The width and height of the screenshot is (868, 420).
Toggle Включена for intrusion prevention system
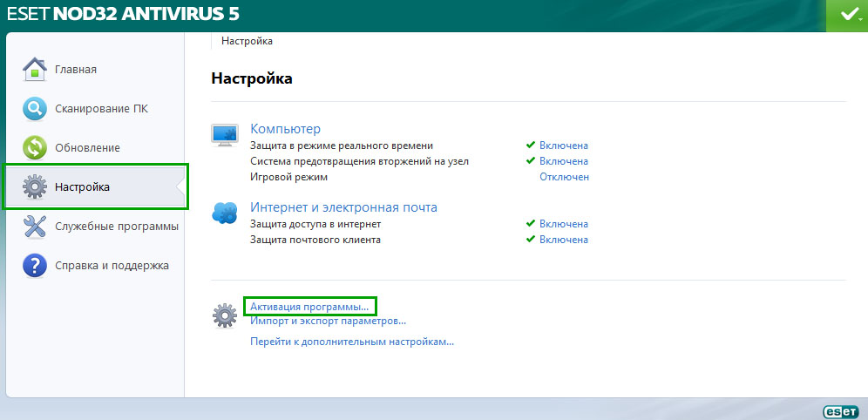click(564, 161)
